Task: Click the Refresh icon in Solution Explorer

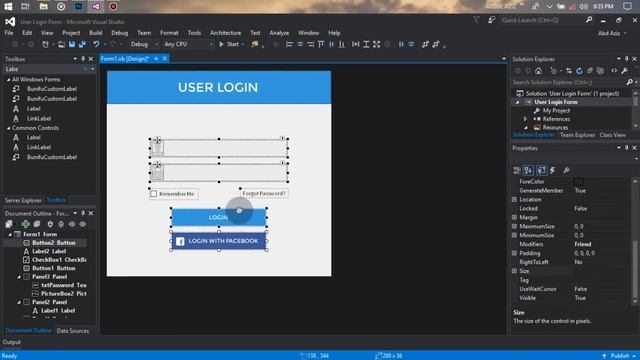Action: pos(579,71)
